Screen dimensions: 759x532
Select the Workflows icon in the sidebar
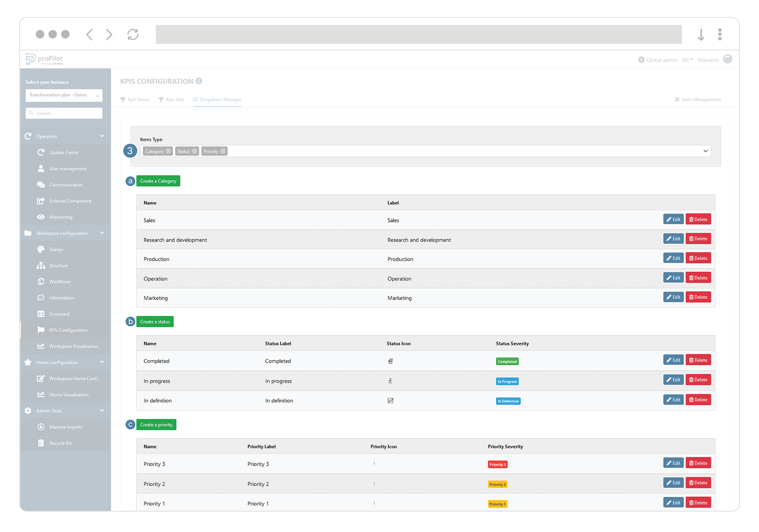[41, 281]
